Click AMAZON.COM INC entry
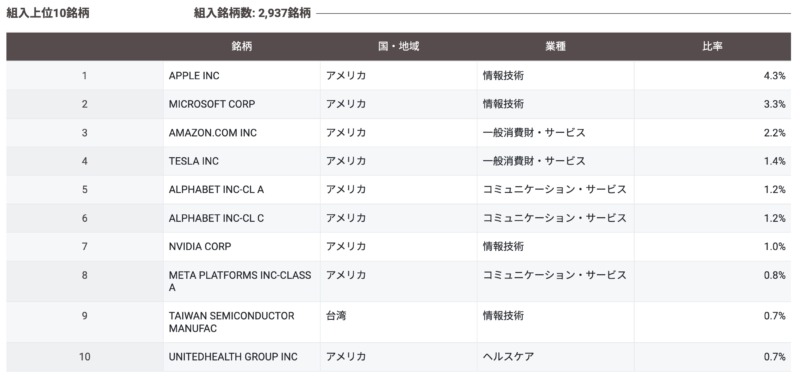800x379 pixels. coord(213,133)
